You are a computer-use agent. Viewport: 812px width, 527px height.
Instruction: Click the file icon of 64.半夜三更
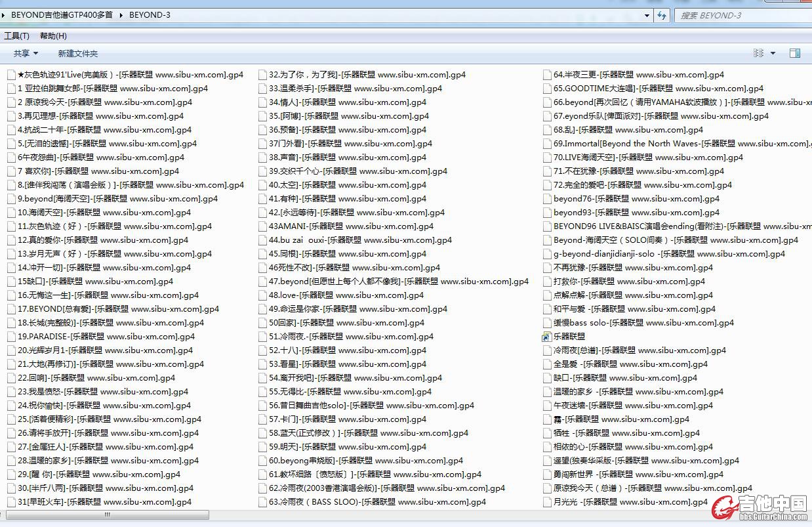(x=547, y=75)
